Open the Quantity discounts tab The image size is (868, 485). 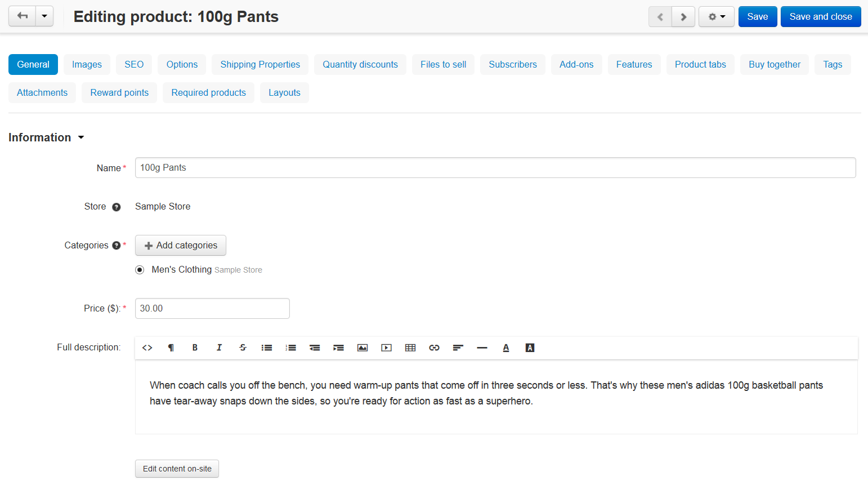point(360,64)
